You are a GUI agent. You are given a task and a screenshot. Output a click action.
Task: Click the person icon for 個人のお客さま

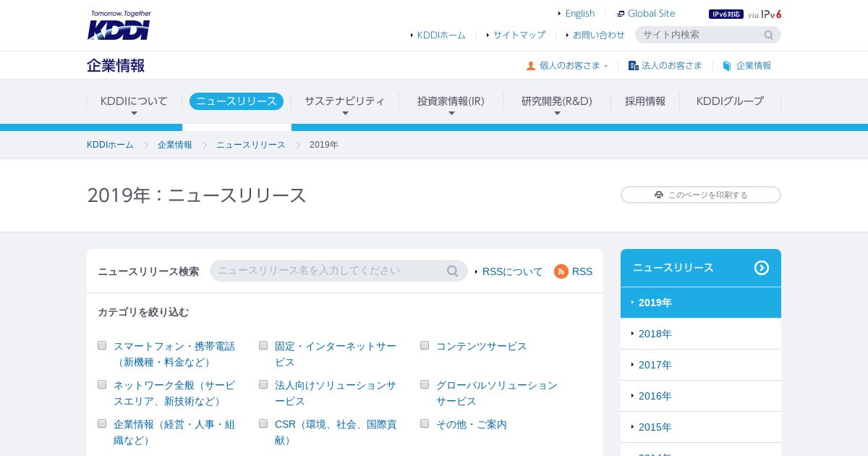click(531, 65)
